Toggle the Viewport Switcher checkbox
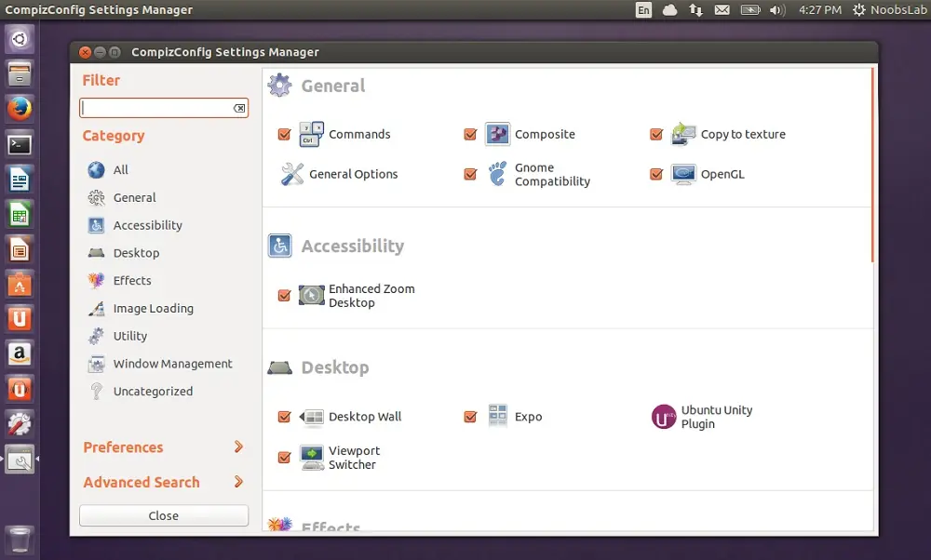 pos(284,458)
